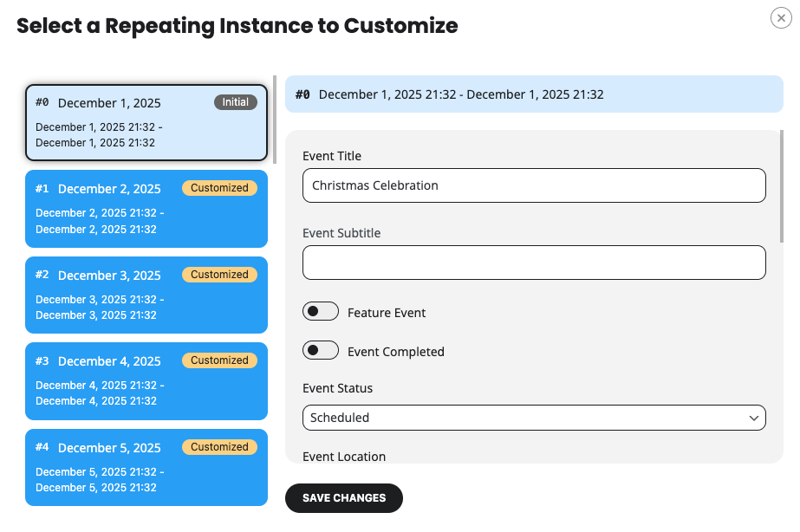Open instance #2 December 3, 2025

[146, 295]
